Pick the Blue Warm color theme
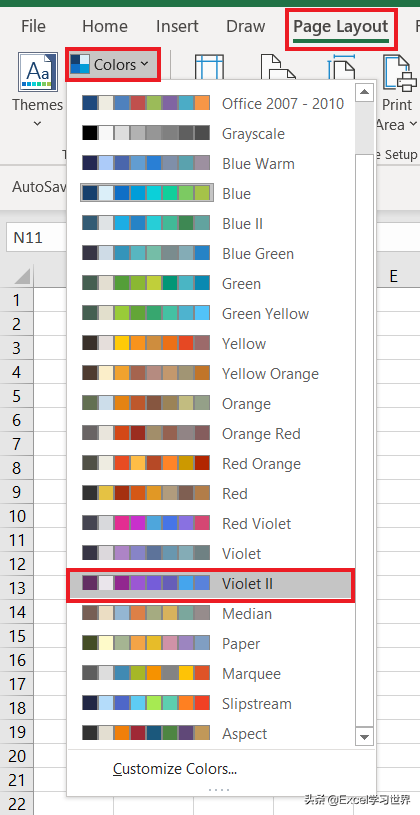Image resolution: width=420 pixels, height=815 pixels. click(x=211, y=164)
